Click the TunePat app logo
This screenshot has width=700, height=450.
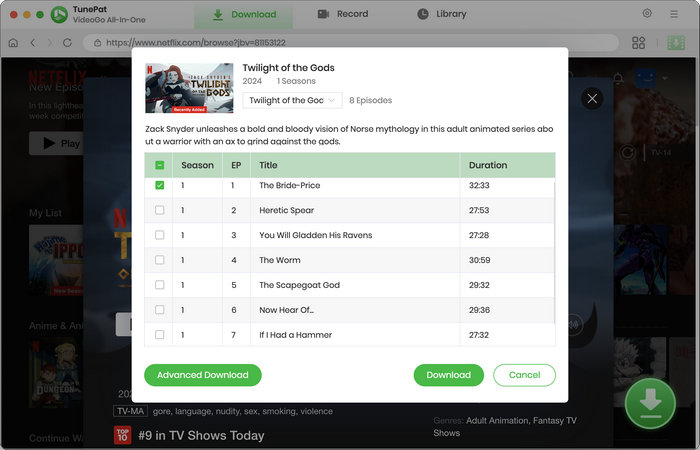(x=59, y=14)
